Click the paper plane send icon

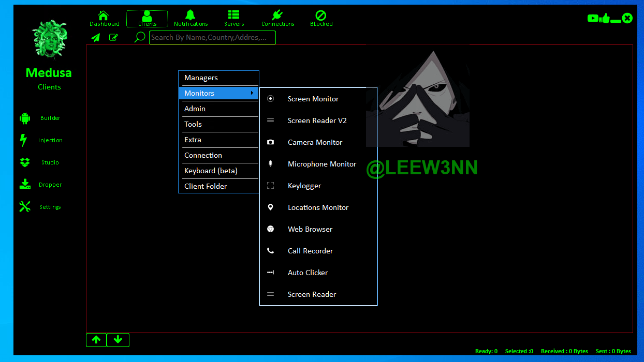[96, 37]
